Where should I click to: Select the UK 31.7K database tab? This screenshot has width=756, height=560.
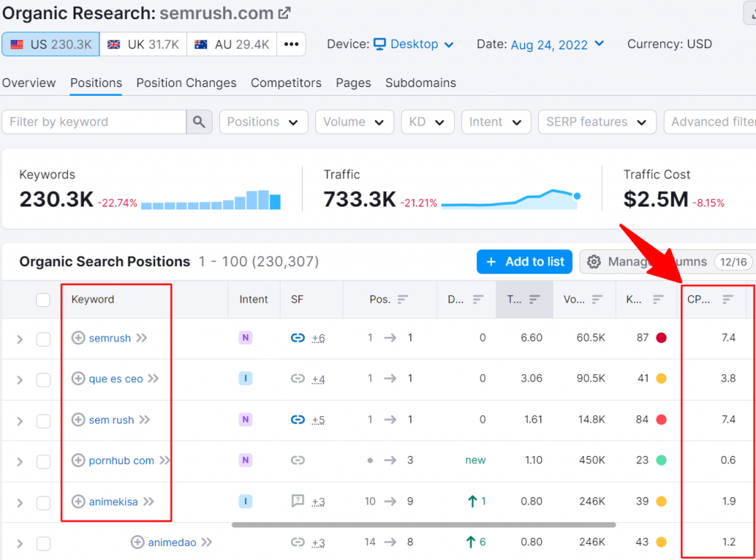tap(143, 44)
